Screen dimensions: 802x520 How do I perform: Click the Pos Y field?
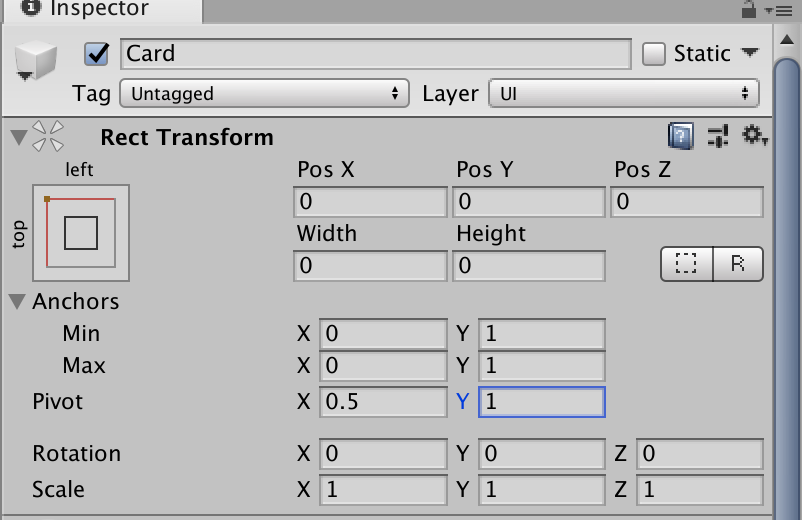[x=529, y=202]
